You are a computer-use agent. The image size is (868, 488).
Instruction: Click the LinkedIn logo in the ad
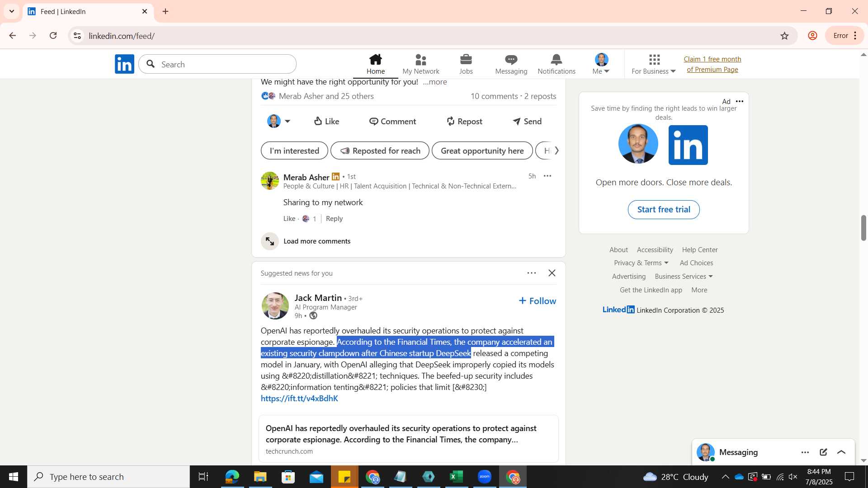(688, 145)
